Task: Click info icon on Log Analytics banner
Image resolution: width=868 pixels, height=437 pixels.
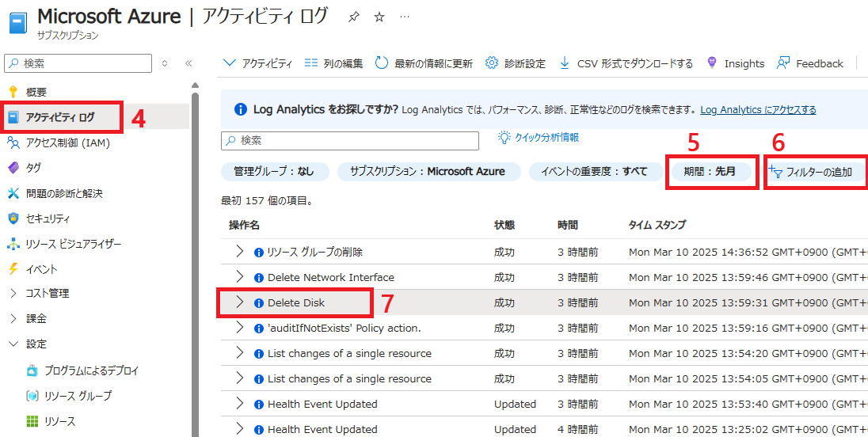Action: pyautogui.click(x=240, y=109)
